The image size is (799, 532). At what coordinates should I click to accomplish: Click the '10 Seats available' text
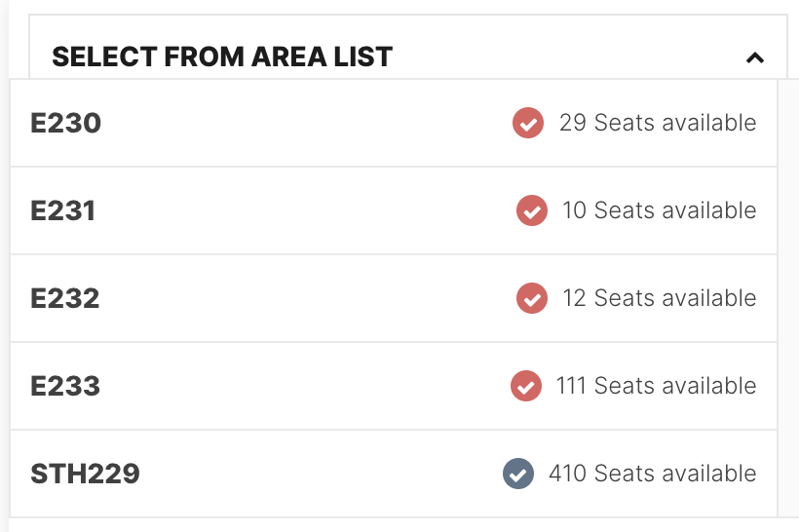tap(660, 210)
